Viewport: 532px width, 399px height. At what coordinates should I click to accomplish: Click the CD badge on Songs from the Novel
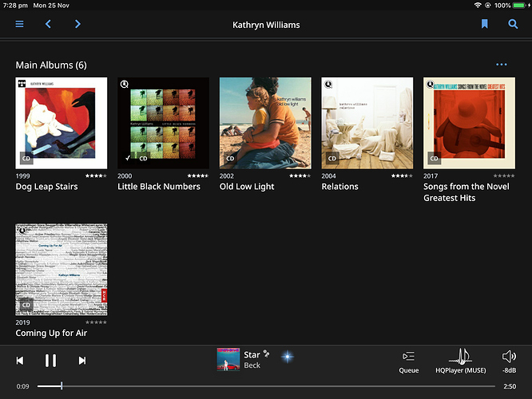pos(435,158)
